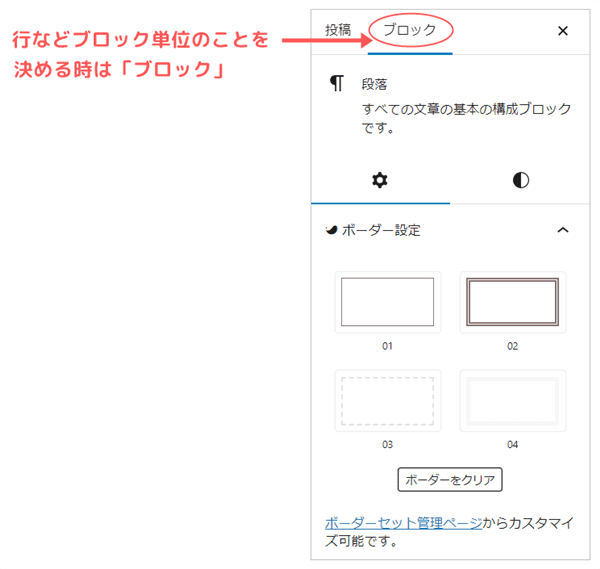Open the ボーダーセット管理ページ link
This screenshot has height=569, width=600.
[403, 523]
